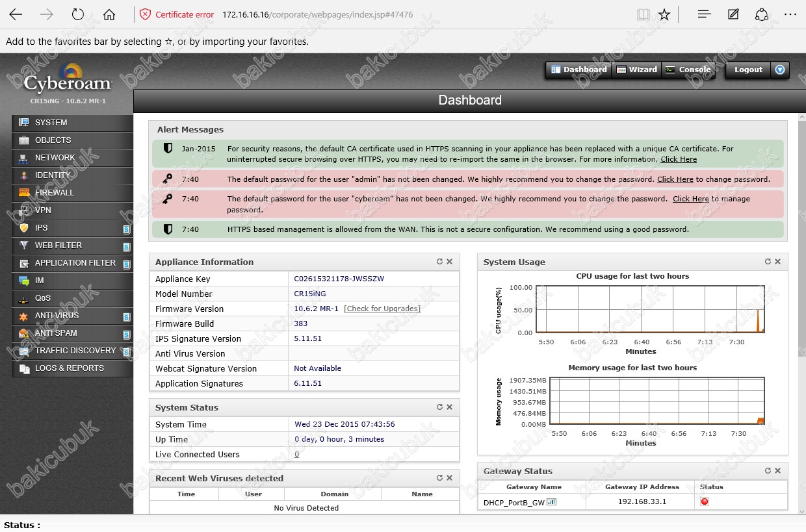
Task: Open the NETWORK menu
Action: click(72, 157)
